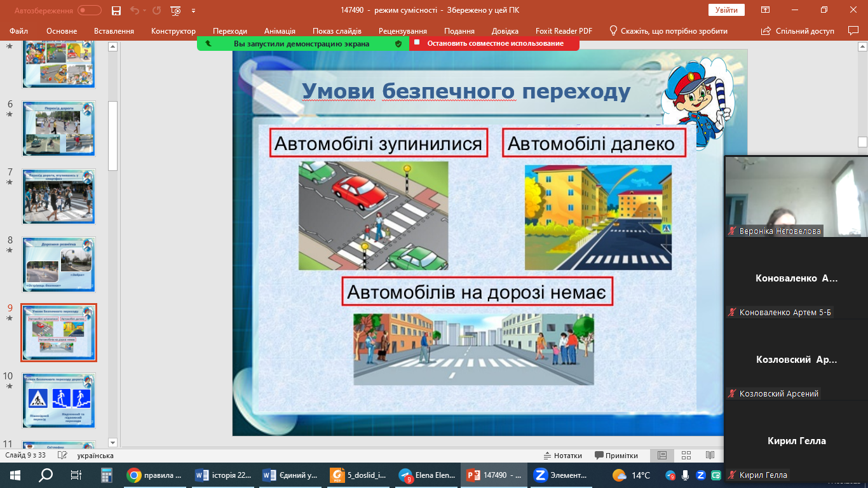Toggle the Автозбереження switch
868x488 pixels.
(89, 10)
